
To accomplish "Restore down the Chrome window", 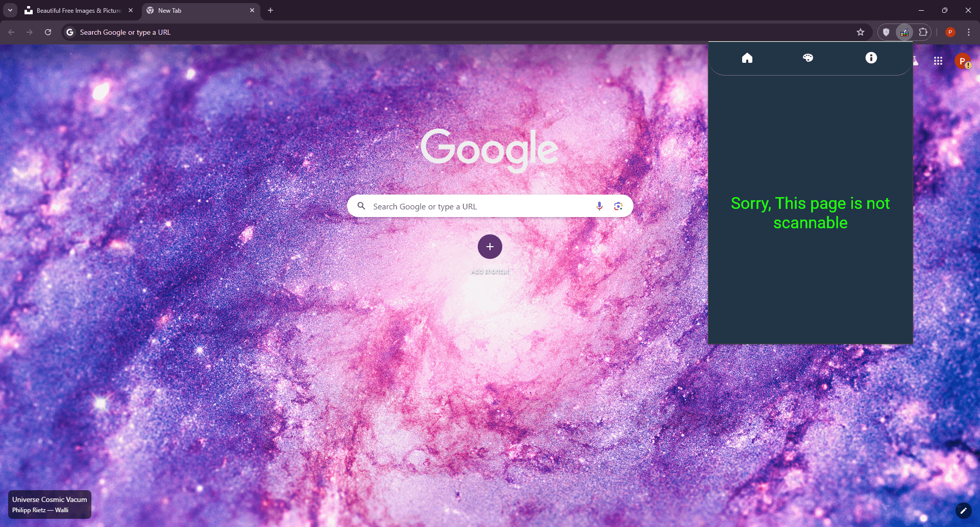I will [x=945, y=10].
